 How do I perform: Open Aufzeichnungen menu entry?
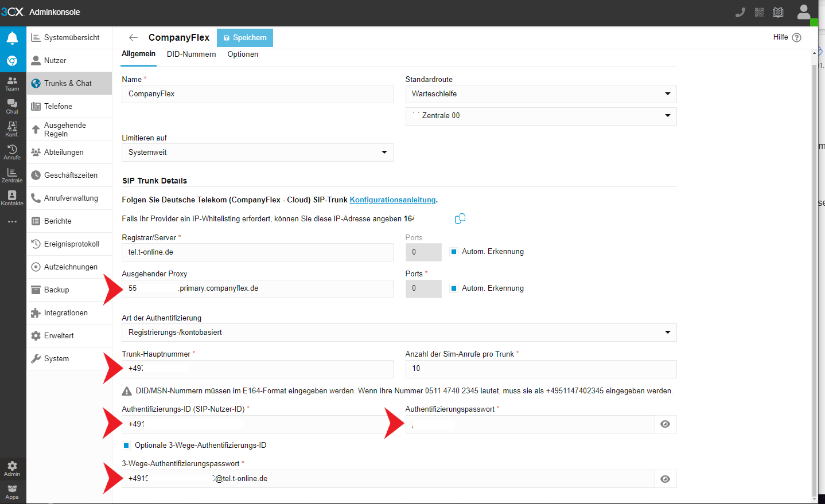point(69,267)
